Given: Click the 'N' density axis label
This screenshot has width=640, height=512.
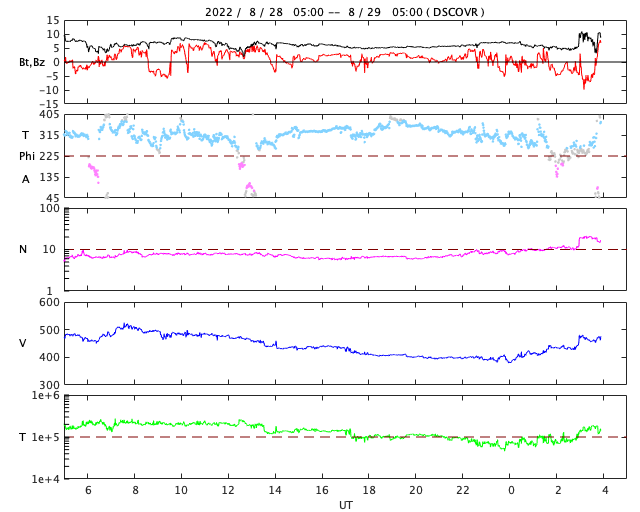Looking at the screenshot, I should (23, 249).
